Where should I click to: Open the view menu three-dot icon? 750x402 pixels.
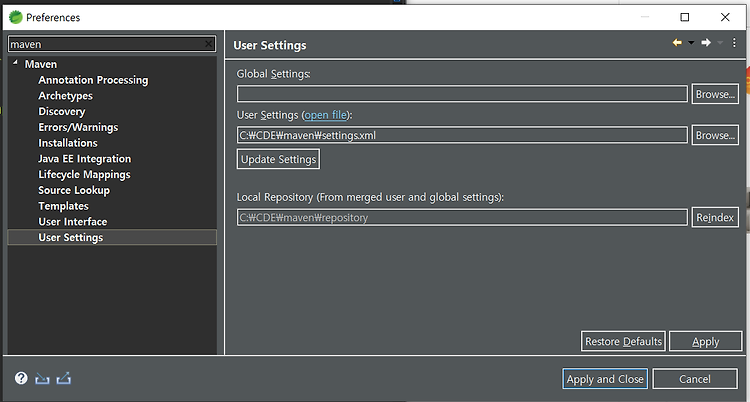click(x=734, y=43)
